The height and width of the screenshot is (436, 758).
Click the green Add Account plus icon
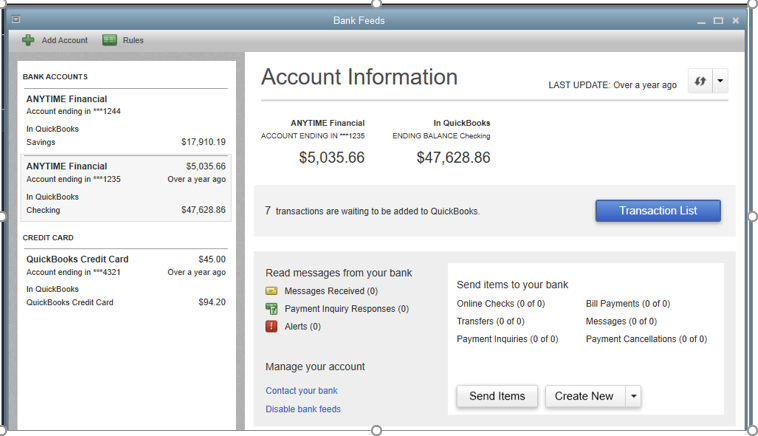pyautogui.click(x=28, y=40)
